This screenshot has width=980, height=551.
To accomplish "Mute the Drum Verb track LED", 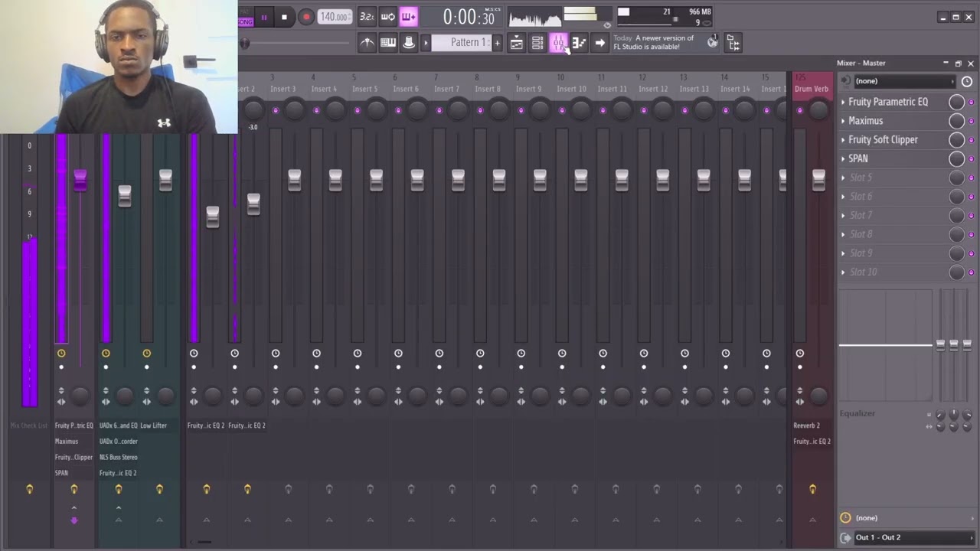I will [800, 111].
